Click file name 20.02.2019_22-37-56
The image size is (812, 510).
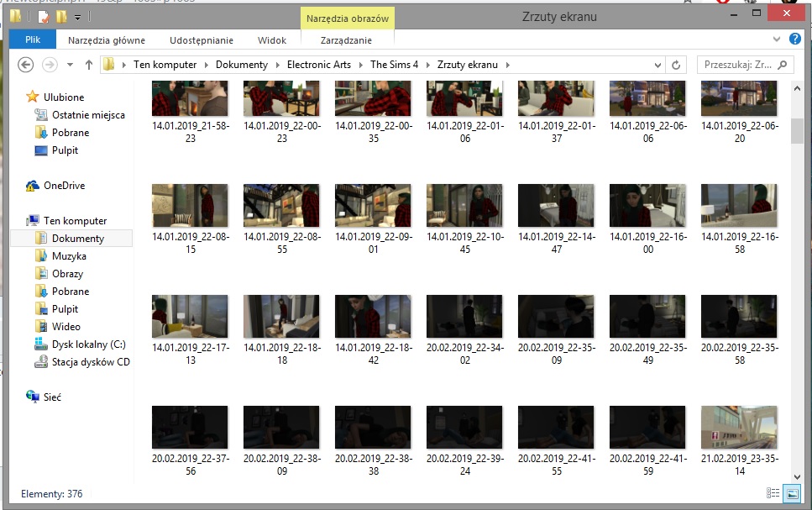coord(191,465)
